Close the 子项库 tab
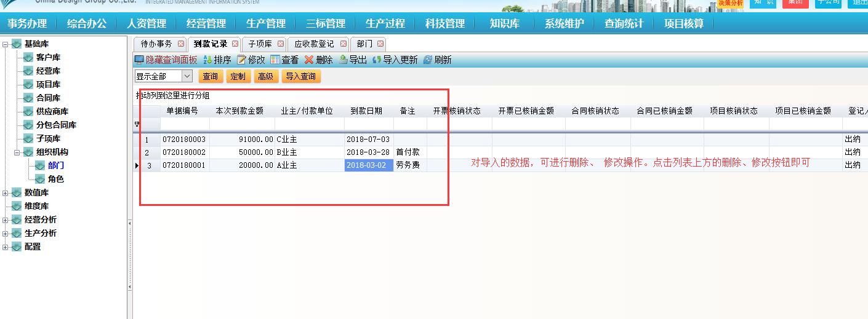 click(281, 44)
